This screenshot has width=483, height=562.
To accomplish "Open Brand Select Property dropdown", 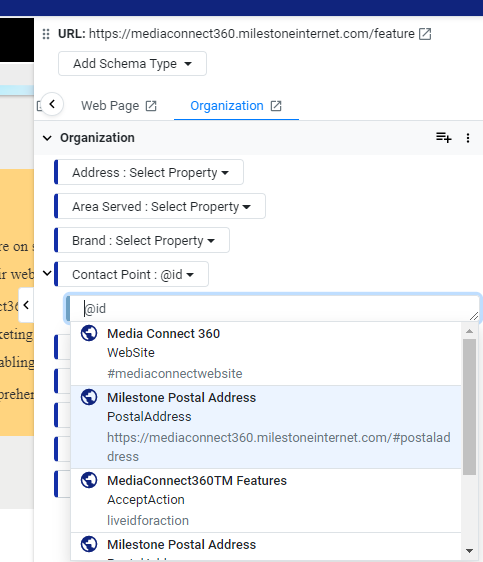I will pyautogui.click(x=143, y=240).
